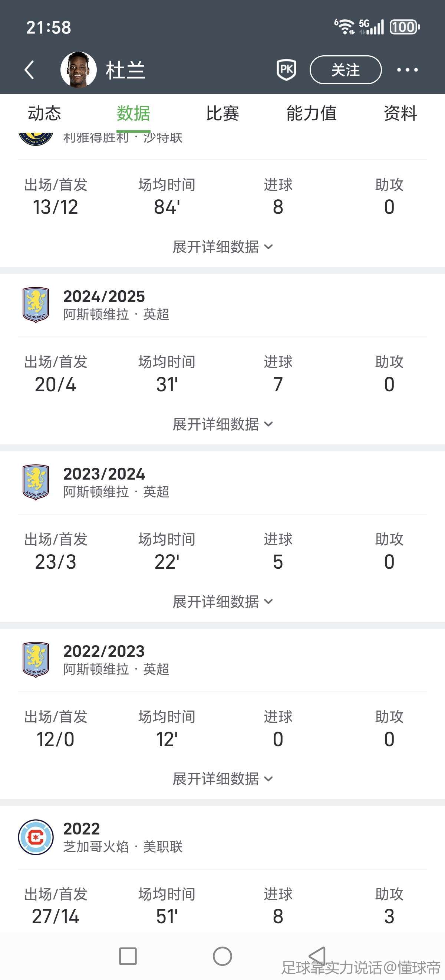
Task: Tap the back arrow icon
Action: click(x=29, y=70)
